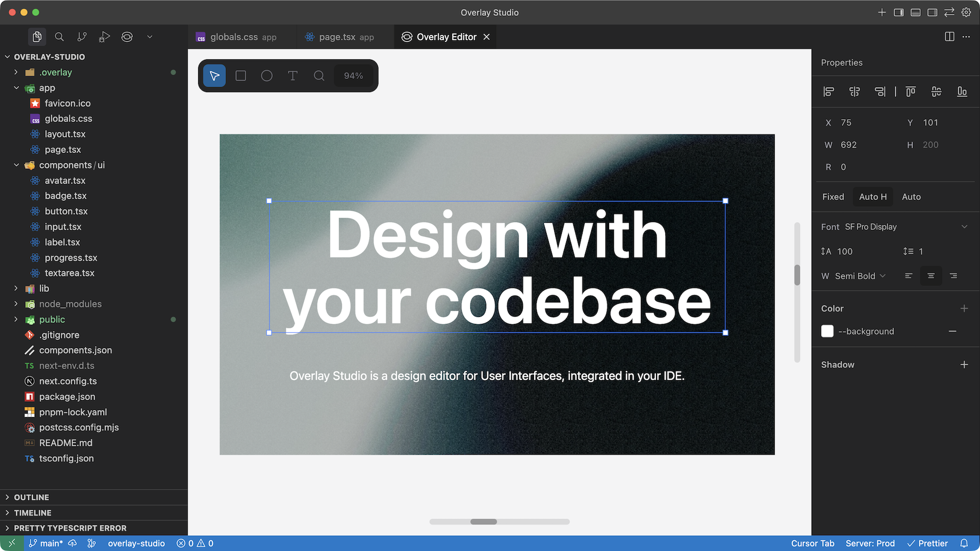The height and width of the screenshot is (551, 980).
Task: Set text alignment to right
Action: pos(953,276)
